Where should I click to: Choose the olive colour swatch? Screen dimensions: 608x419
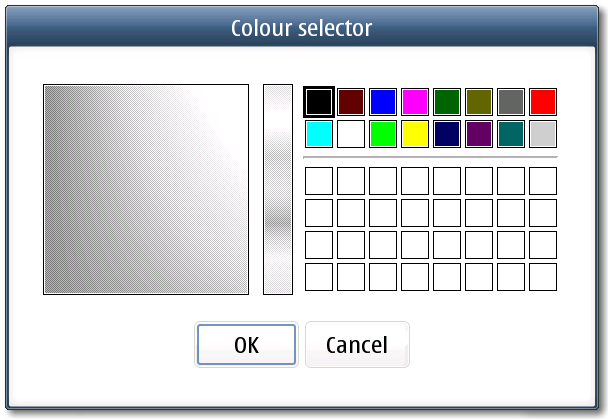point(478,102)
